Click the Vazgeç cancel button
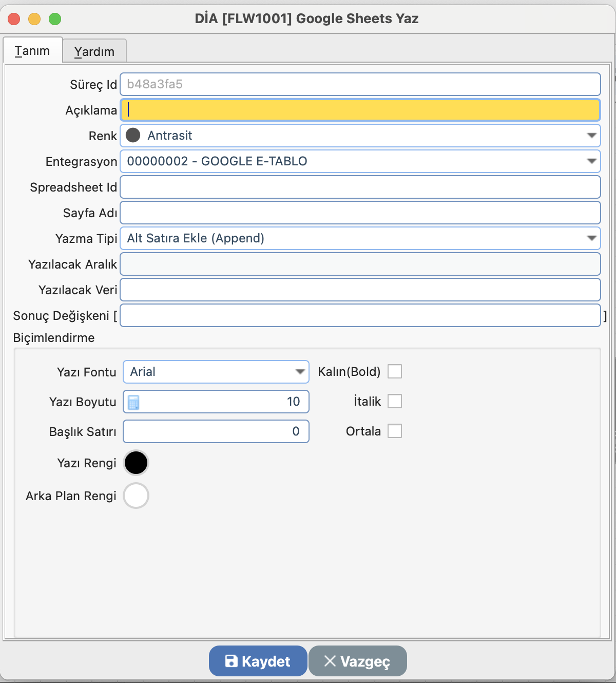The height and width of the screenshot is (683, 616). click(x=358, y=661)
